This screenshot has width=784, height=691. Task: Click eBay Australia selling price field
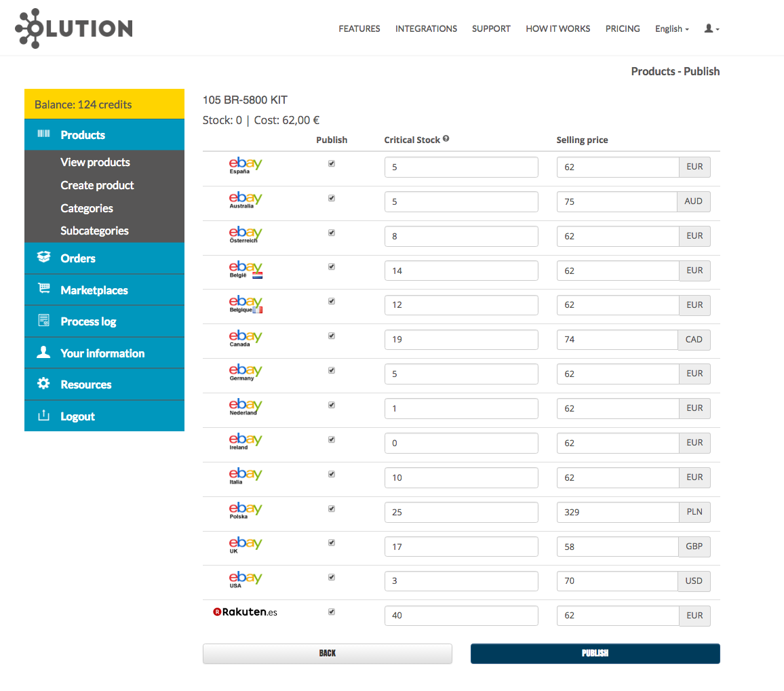click(617, 201)
